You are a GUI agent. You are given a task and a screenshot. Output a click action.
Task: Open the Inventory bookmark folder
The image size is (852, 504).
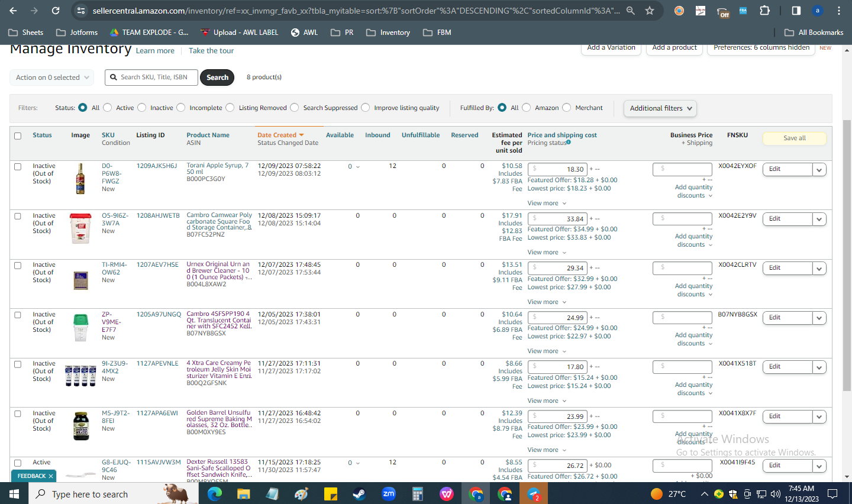click(x=388, y=33)
